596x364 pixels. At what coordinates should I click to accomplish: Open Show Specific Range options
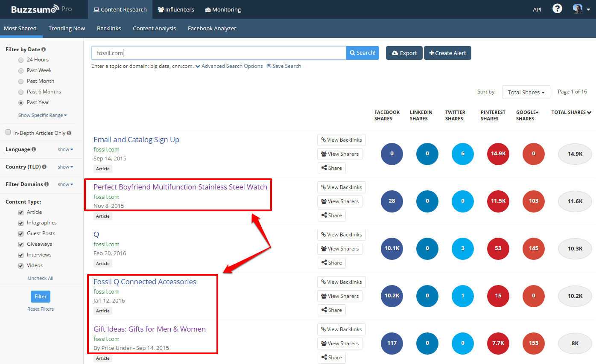click(42, 115)
